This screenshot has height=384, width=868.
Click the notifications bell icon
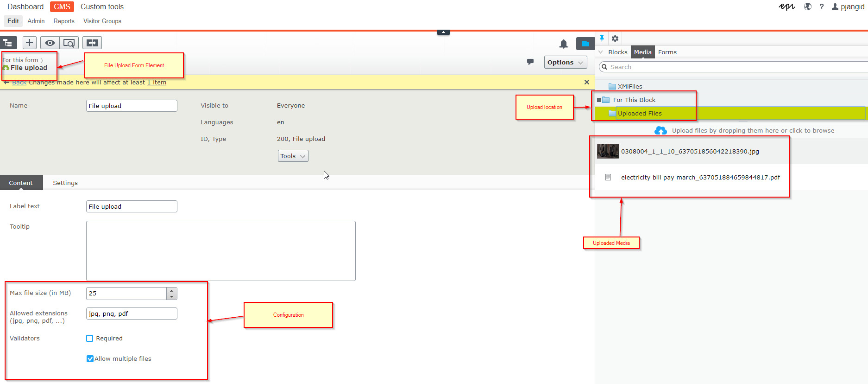(x=563, y=44)
